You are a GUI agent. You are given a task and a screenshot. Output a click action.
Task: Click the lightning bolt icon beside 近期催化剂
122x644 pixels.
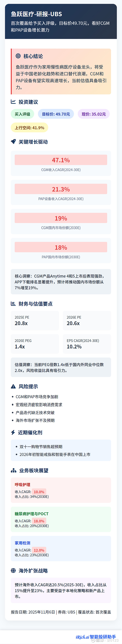click(x=13, y=433)
